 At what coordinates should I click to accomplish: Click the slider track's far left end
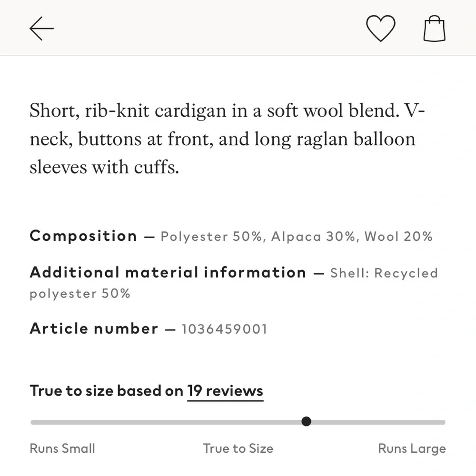point(33,422)
